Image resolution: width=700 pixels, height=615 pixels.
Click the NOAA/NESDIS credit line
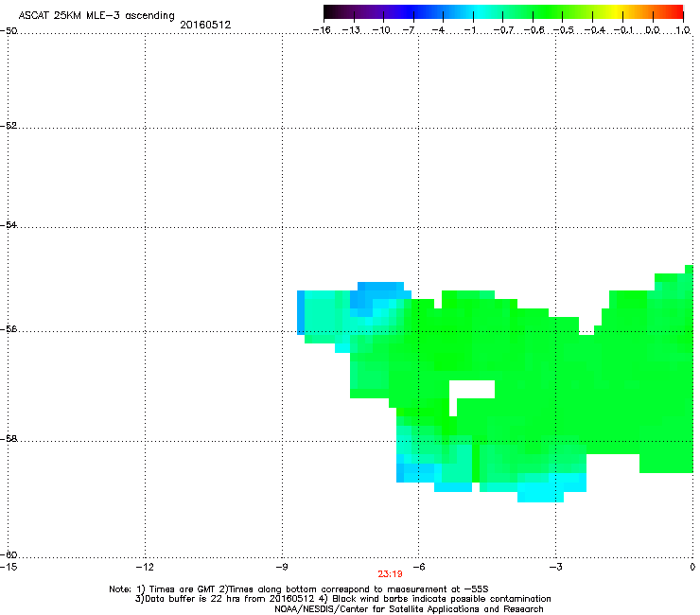409,609
